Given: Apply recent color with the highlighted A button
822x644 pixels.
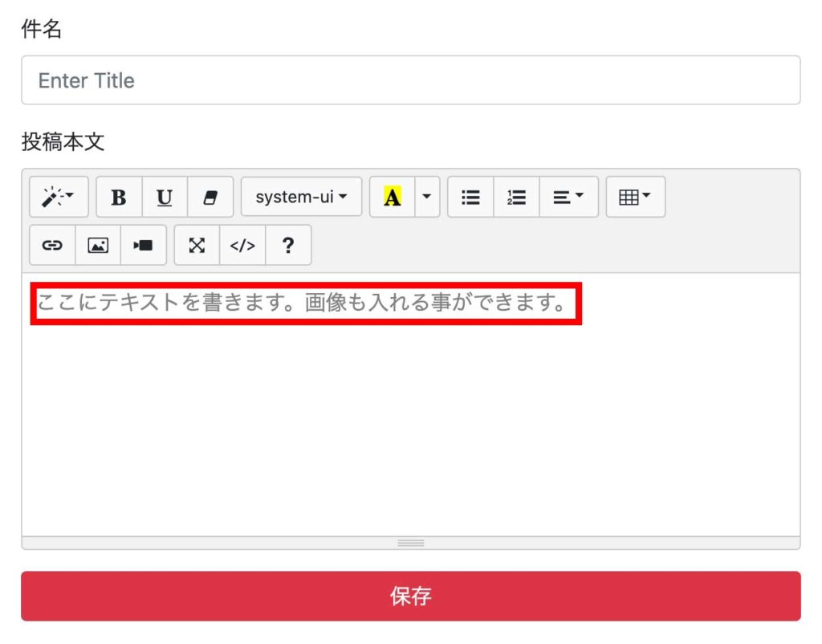Looking at the screenshot, I should pyautogui.click(x=392, y=197).
